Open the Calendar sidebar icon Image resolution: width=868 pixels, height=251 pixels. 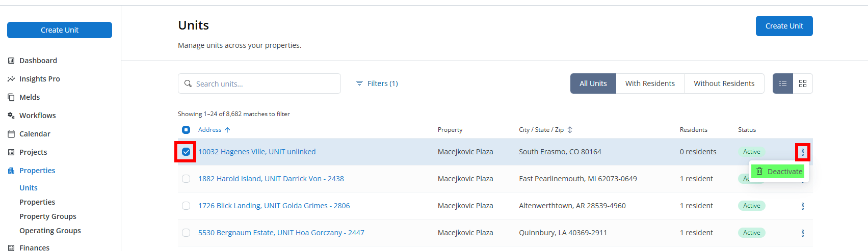11,134
